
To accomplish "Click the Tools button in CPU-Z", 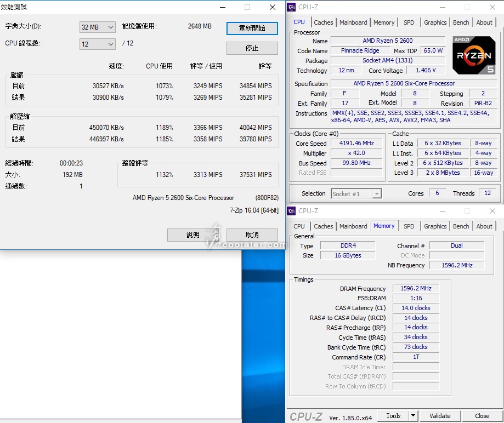I will click(393, 416).
